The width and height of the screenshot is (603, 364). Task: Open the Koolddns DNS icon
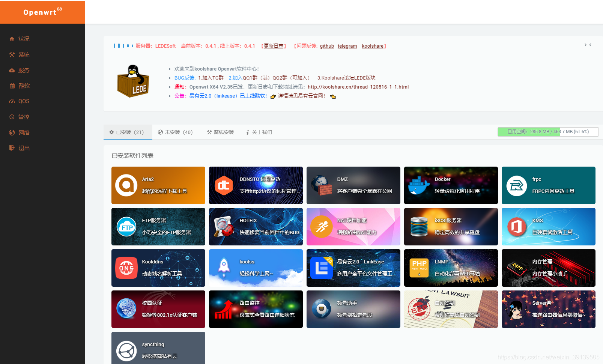pos(126,268)
